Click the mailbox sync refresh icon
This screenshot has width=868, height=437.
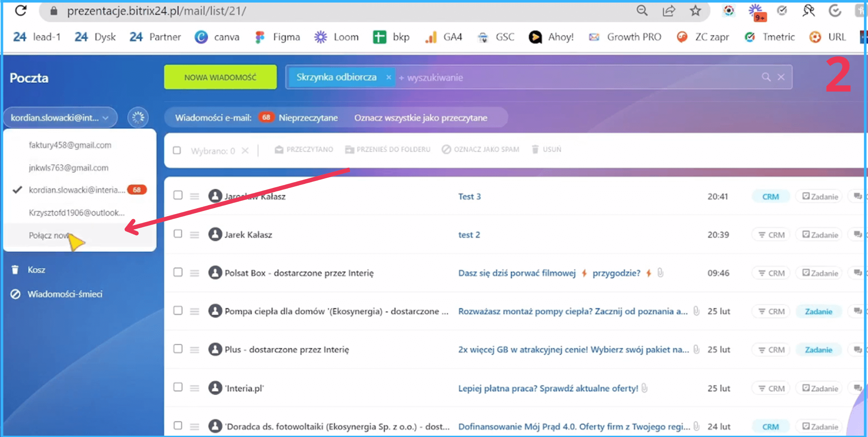coord(138,117)
